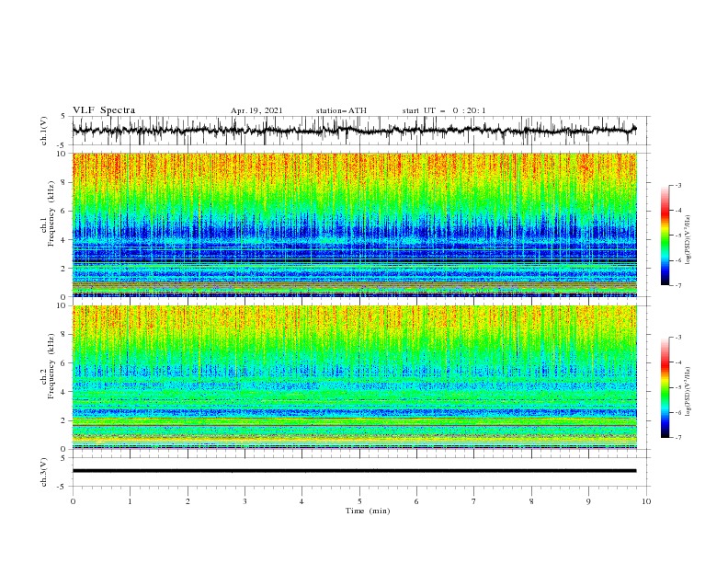Click the upper PSD color scale bar
728x563 pixels.
(665, 236)
